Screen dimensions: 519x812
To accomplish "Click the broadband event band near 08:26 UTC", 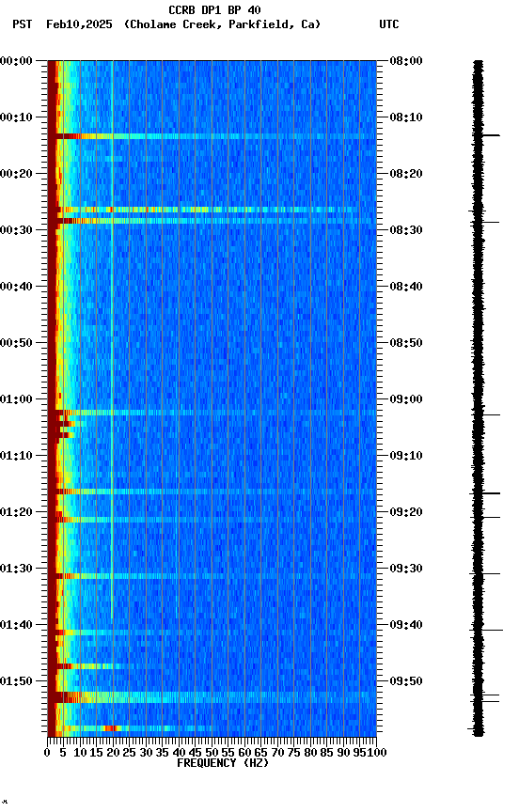I will [x=212, y=210].
